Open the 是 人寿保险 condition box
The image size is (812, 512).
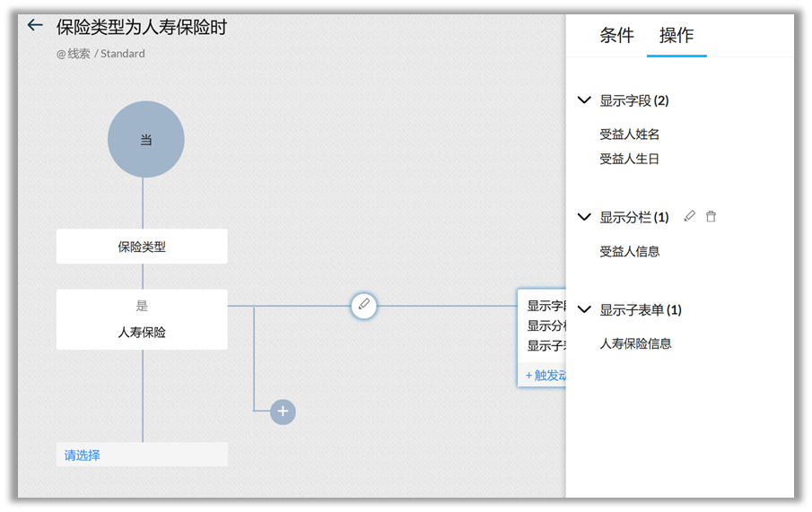click(x=142, y=319)
